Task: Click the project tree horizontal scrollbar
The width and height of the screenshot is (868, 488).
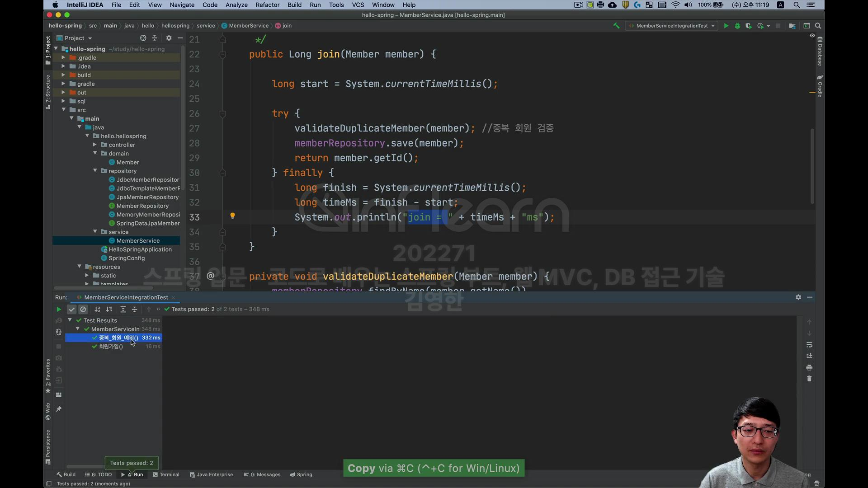Action: pos(103,288)
